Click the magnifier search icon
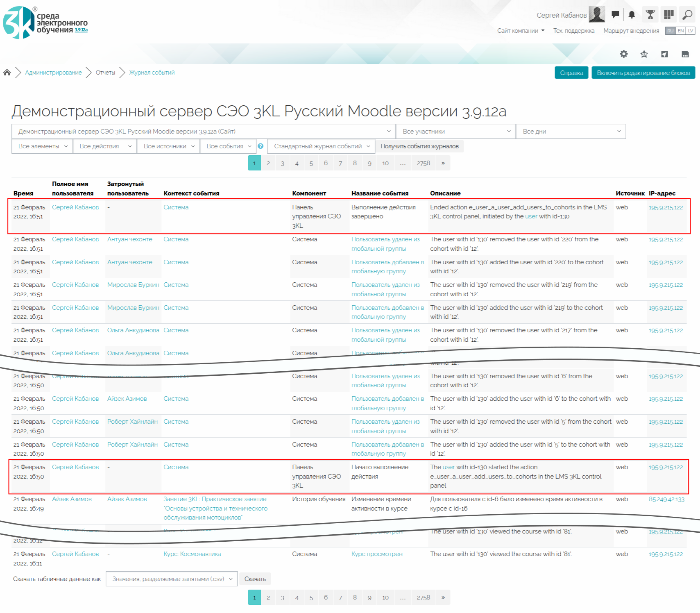 click(x=687, y=15)
